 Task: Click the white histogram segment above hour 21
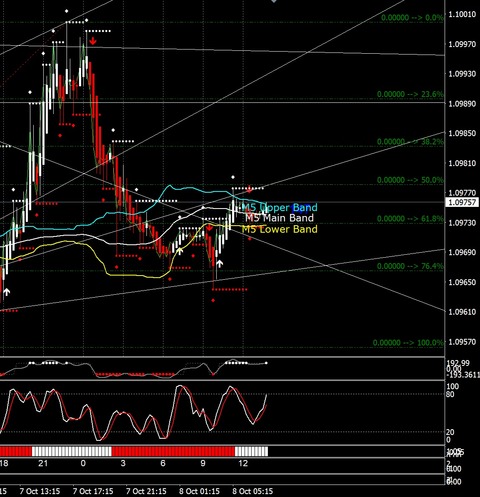tap(72, 452)
